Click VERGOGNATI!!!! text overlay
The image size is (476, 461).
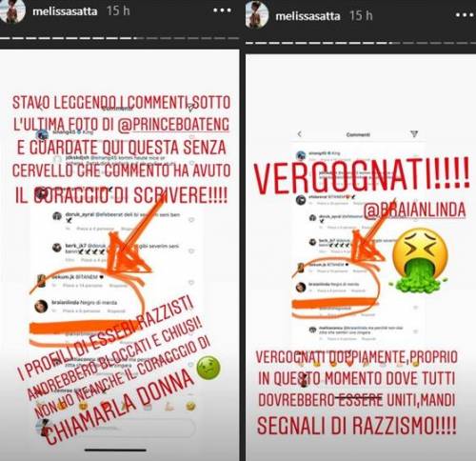[x=361, y=175]
